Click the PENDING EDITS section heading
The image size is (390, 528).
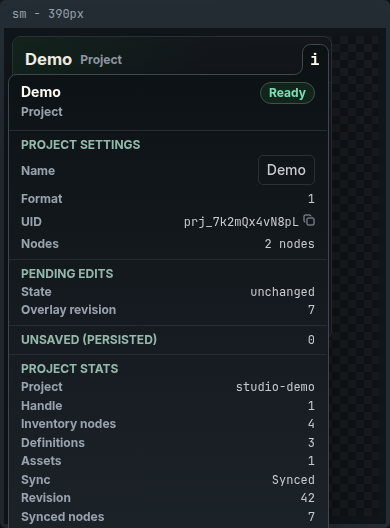click(67, 274)
